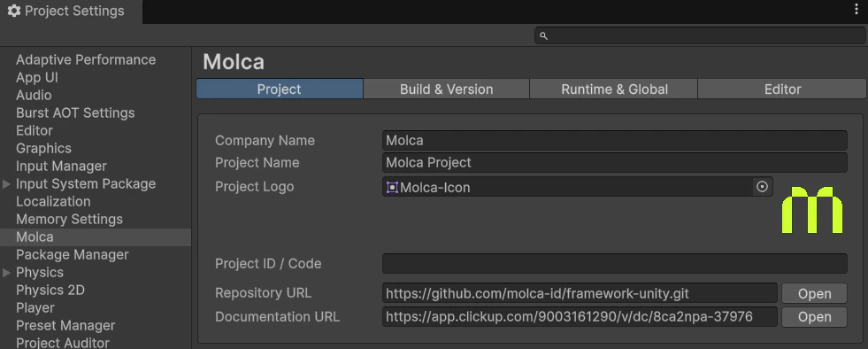The image size is (868, 349).
Task: Click the Repository URL label
Action: point(263,293)
